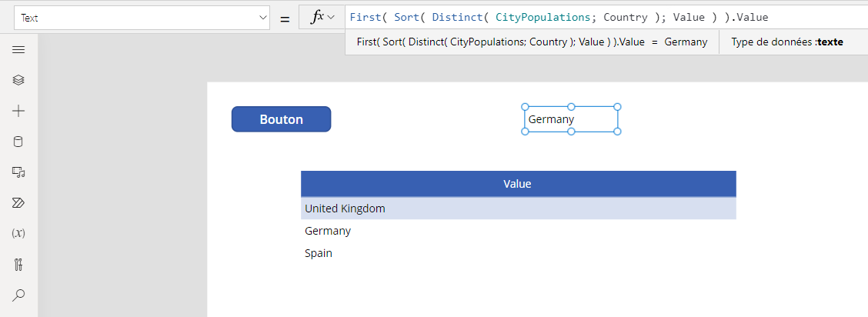The width and height of the screenshot is (868, 317).
Task: Open the Variables (x) pane
Action: pos(19,233)
